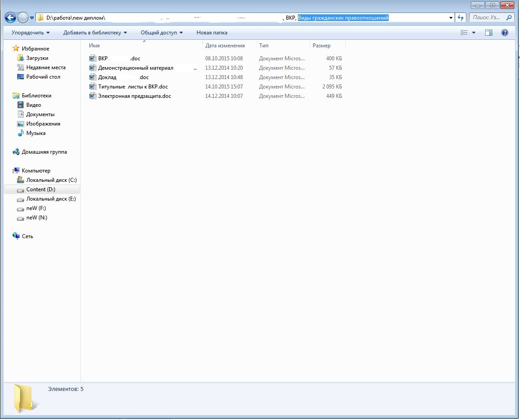This screenshot has width=520, height=420.
Task: Maximize the Explorer window
Action: point(492,5)
